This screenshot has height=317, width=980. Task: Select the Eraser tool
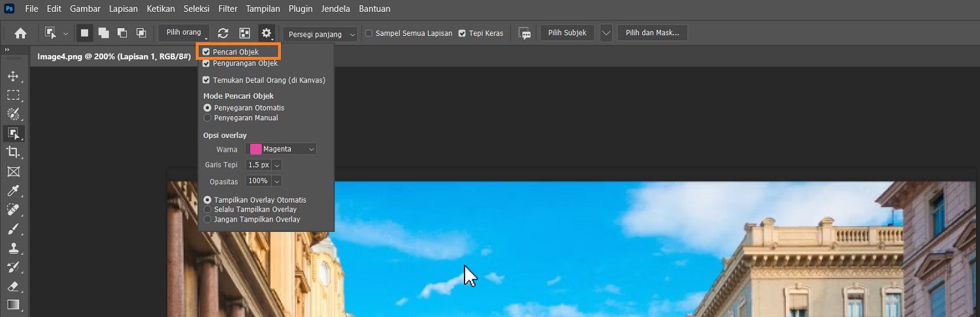pyautogui.click(x=13, y=286)
